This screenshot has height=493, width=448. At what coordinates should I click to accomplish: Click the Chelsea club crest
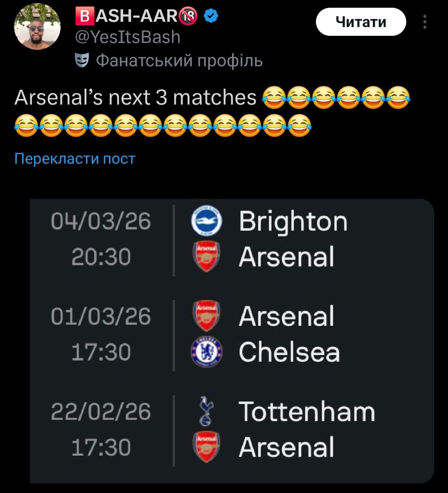[x=207, y=351]
